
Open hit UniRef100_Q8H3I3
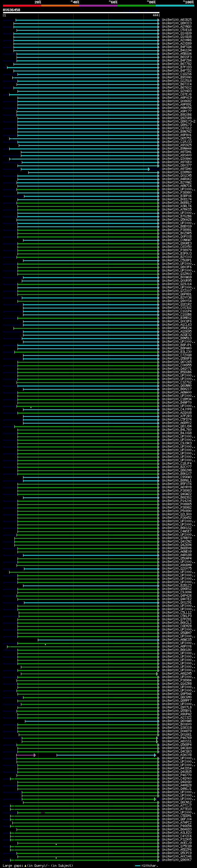(176, 23)
